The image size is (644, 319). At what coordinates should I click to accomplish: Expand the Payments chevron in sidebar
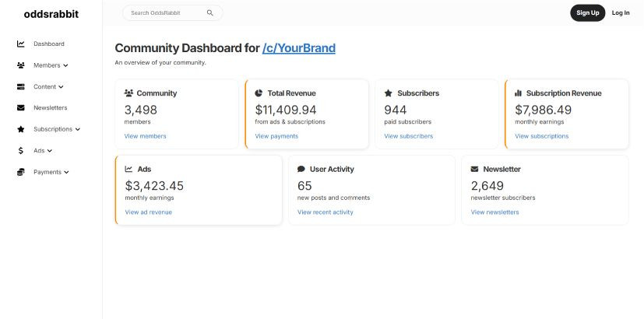(x=66, y=173)
